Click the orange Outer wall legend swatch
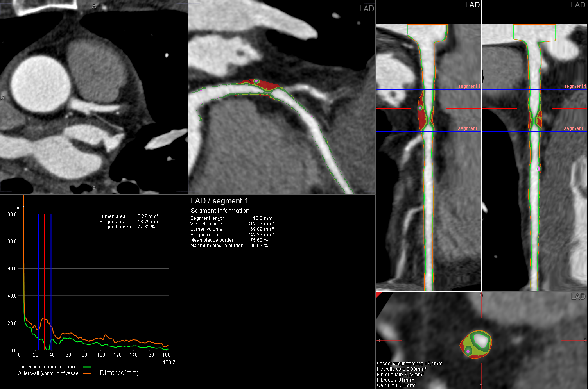Screen dimensions: 588x389 pos(87,373)
